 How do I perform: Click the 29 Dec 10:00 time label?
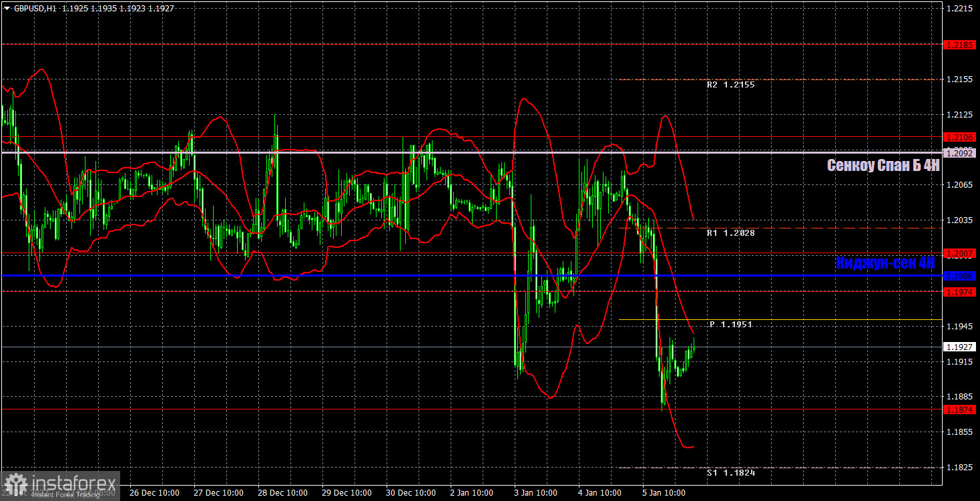point(346,493)
